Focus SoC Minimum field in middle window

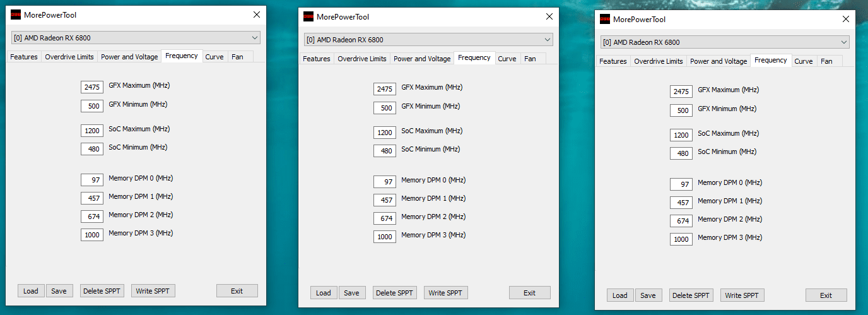(385, 150)
